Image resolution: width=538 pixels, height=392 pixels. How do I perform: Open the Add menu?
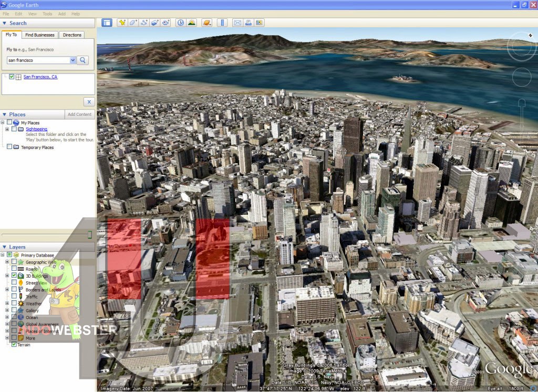62,14
